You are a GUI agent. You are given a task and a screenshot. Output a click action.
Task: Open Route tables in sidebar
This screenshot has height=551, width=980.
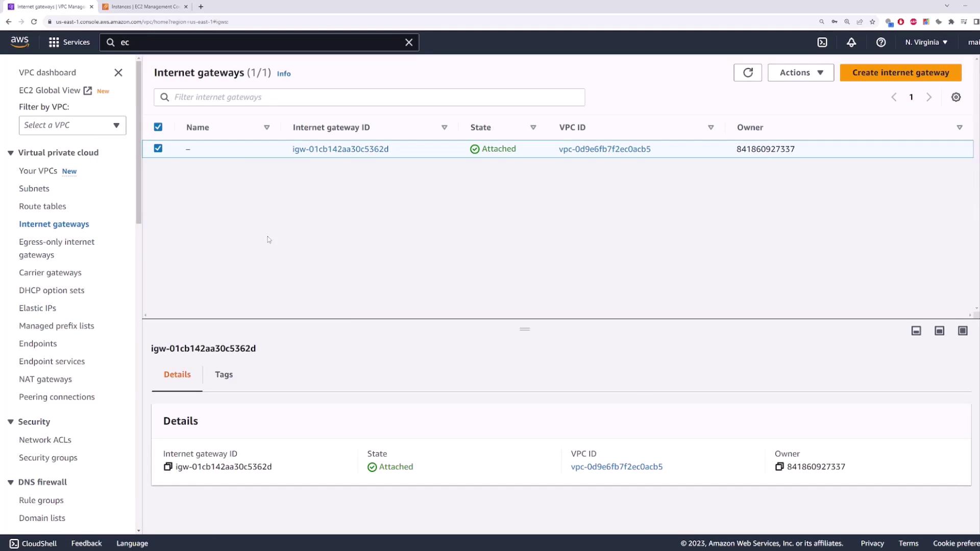pyautogui.click(x=42, y=206)
